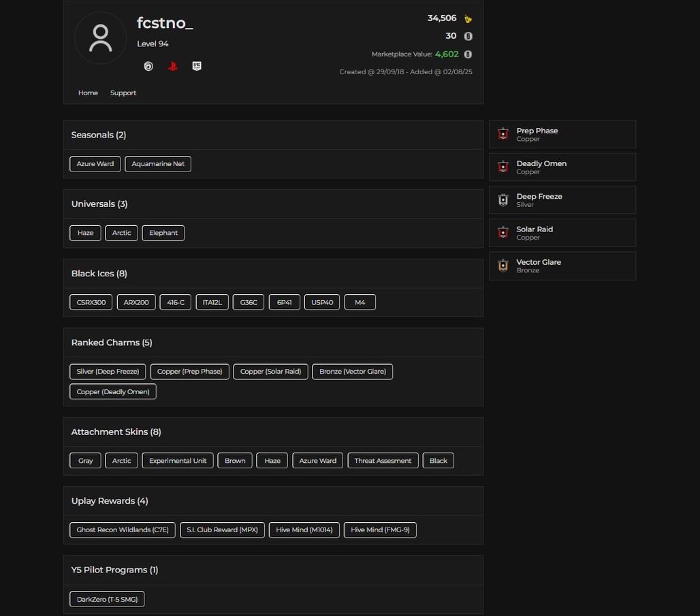
Task: Click the account created and added dates
Action: tap(406, 71)
